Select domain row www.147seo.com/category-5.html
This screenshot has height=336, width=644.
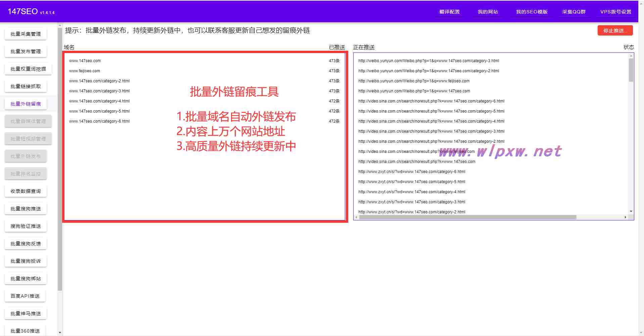point(204,111)
